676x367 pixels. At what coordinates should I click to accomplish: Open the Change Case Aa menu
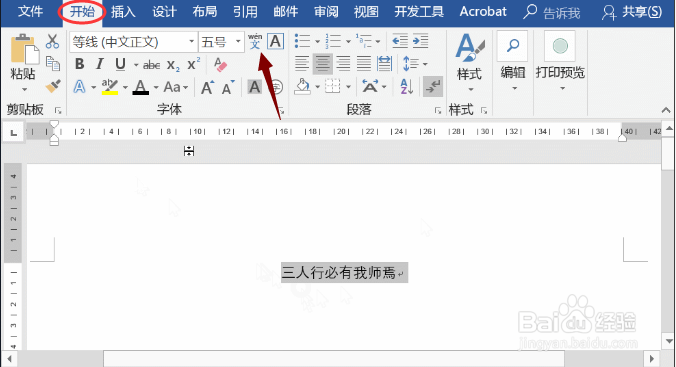coord(176,87)
